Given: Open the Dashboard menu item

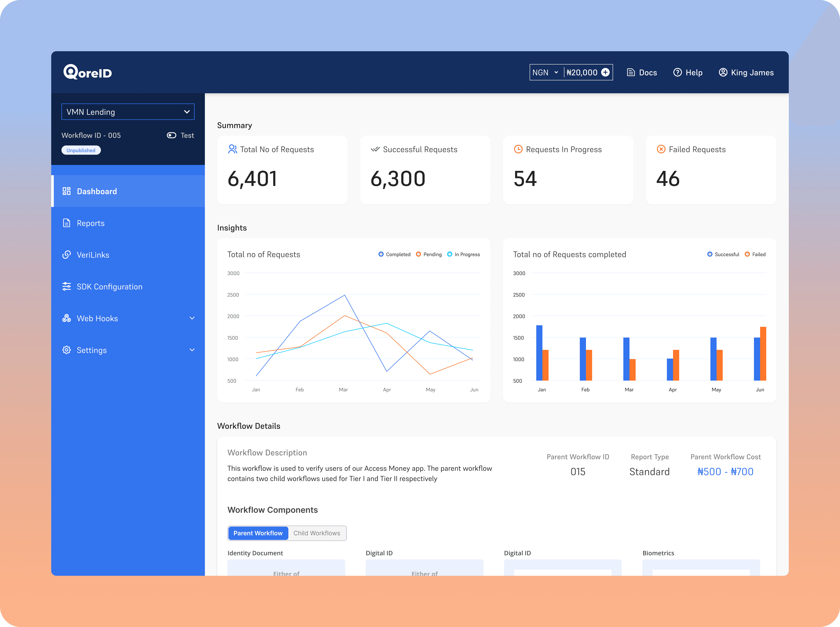Looking at the screenshot, I should [97, 191].
